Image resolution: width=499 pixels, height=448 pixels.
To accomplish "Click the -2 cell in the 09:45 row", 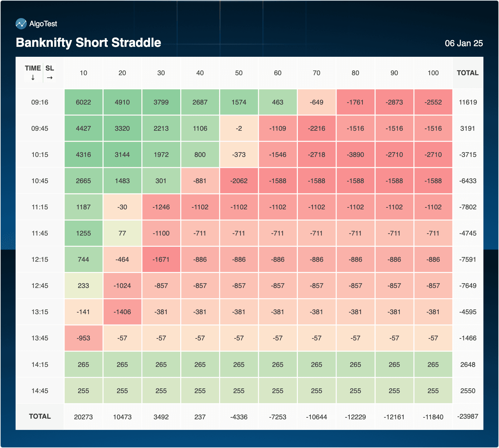I will coord(239,129).
